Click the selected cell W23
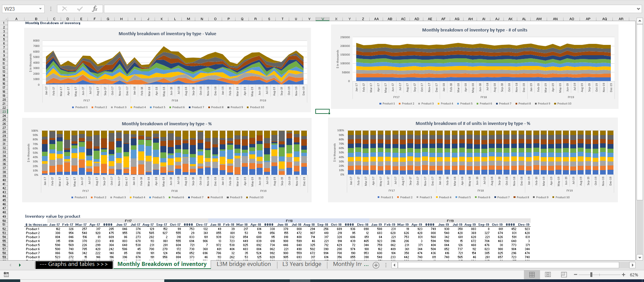This screenshot has height=282, width=644. 323,111
